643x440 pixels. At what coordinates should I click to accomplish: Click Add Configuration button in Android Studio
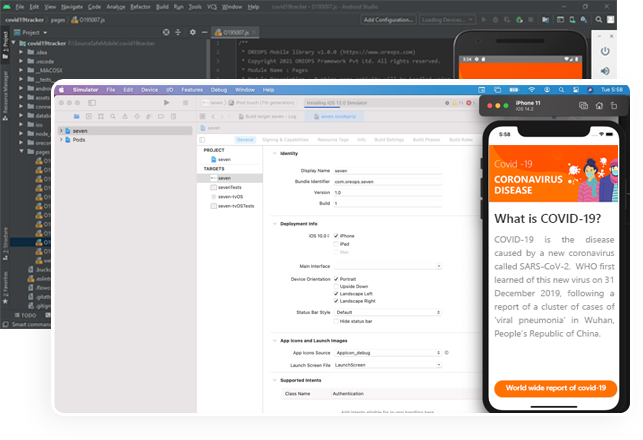point(388,20)
